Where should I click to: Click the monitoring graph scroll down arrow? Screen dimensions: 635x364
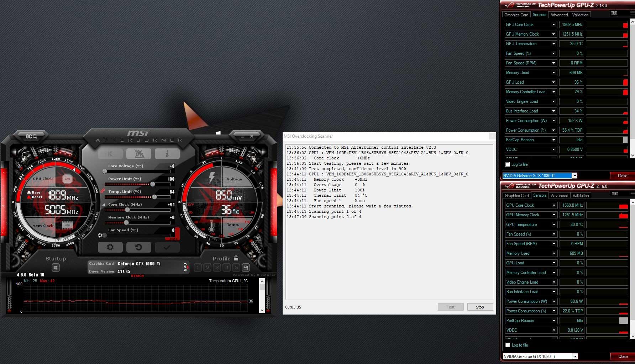[262, 310]
